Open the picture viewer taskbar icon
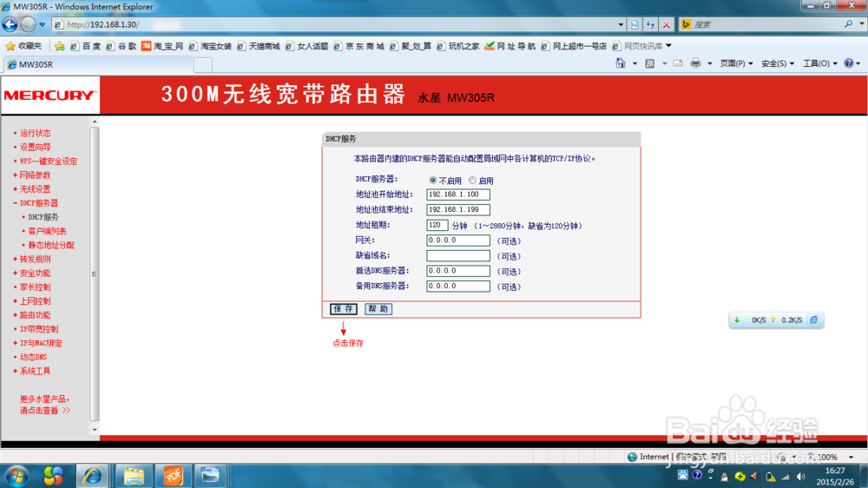Viewport: 868px width, 488px height. coord(210,476)
